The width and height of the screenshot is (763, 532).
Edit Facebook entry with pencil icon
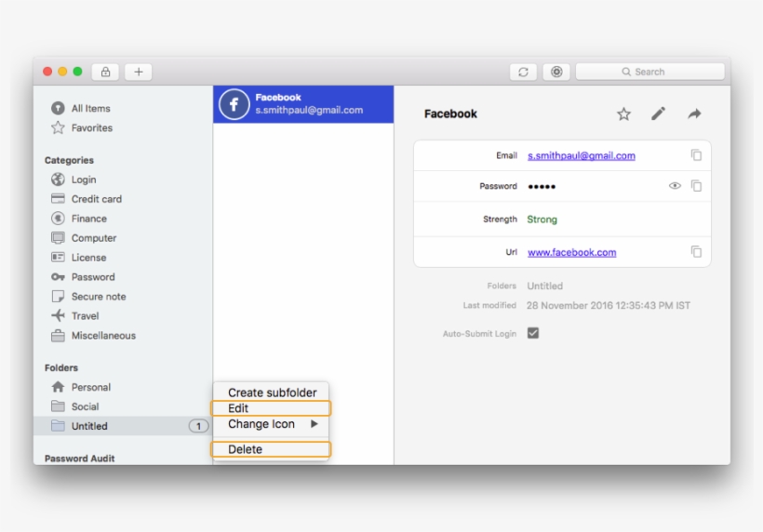point(659,113)
